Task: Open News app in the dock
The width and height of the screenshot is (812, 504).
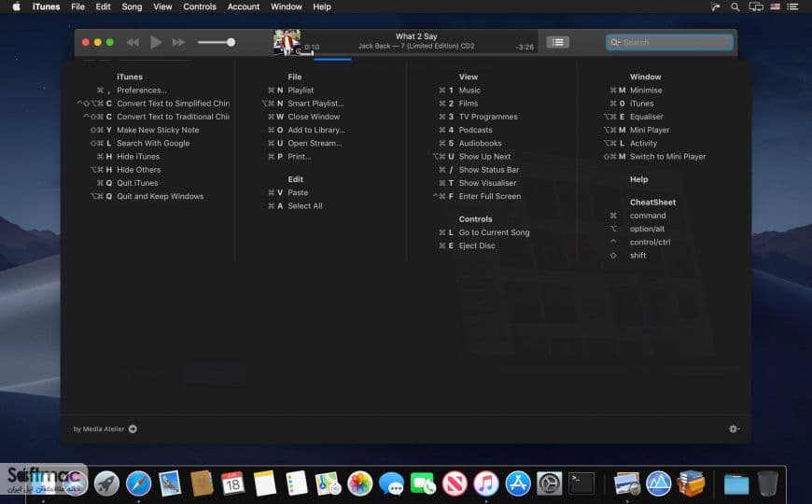Action: [x=455, y=483]
